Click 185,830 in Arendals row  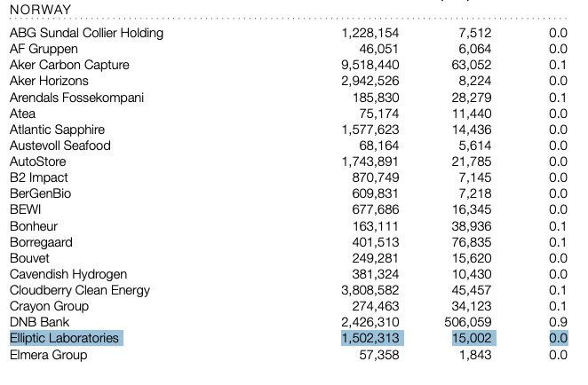(x=376, y=98)
